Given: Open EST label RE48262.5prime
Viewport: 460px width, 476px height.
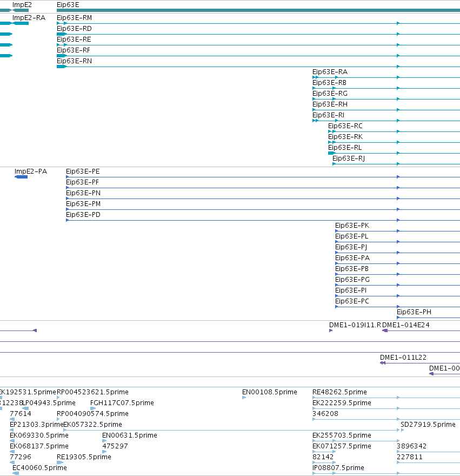Looking at the screenshot, I should (339, 392).
